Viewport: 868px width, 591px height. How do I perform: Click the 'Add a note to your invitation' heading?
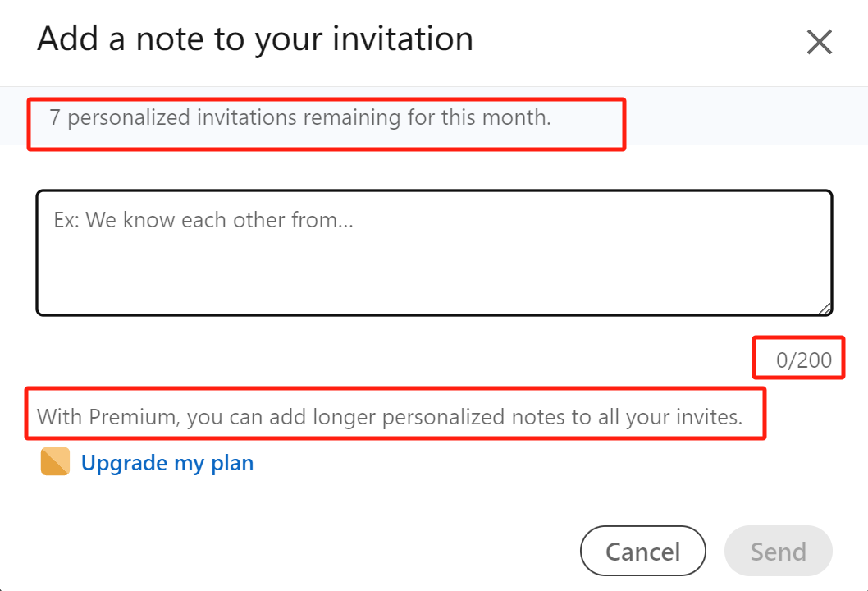[x=255, y=39]
